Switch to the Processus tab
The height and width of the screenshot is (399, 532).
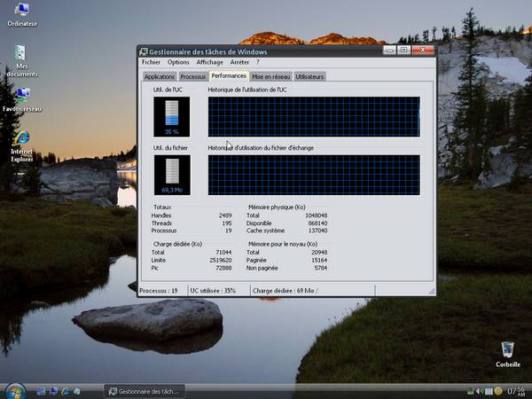pyautogui.click(x=192, y=76)
